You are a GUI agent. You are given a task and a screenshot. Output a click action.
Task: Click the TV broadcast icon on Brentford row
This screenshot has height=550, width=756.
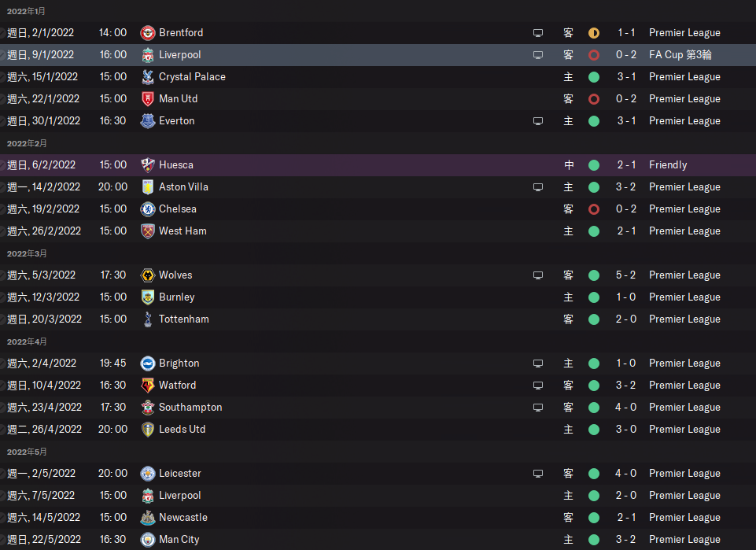coord(538,33)
